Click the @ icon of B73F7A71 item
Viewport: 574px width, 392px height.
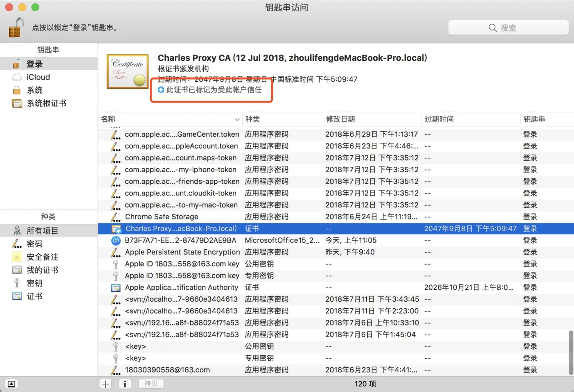[x=116, y=241]
